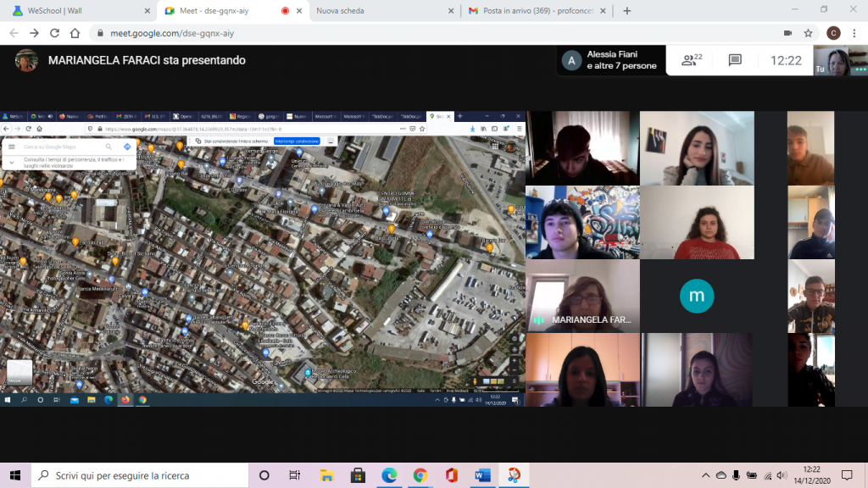Viewport: 868px width, 488px height.
Task: Show hidden system tray icons
Action: point(705,475)
